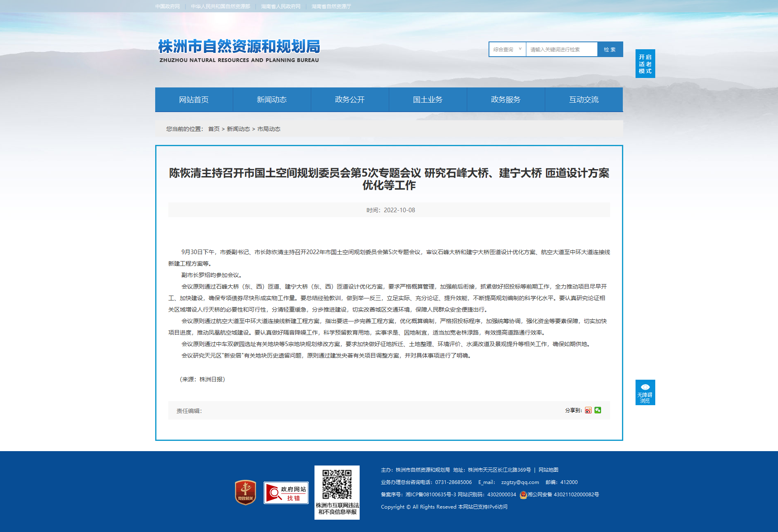Click the 株洲市自然资源和规划局 site logo
The width and height of the screenshot is (778, 532).
tap(239, 50)
